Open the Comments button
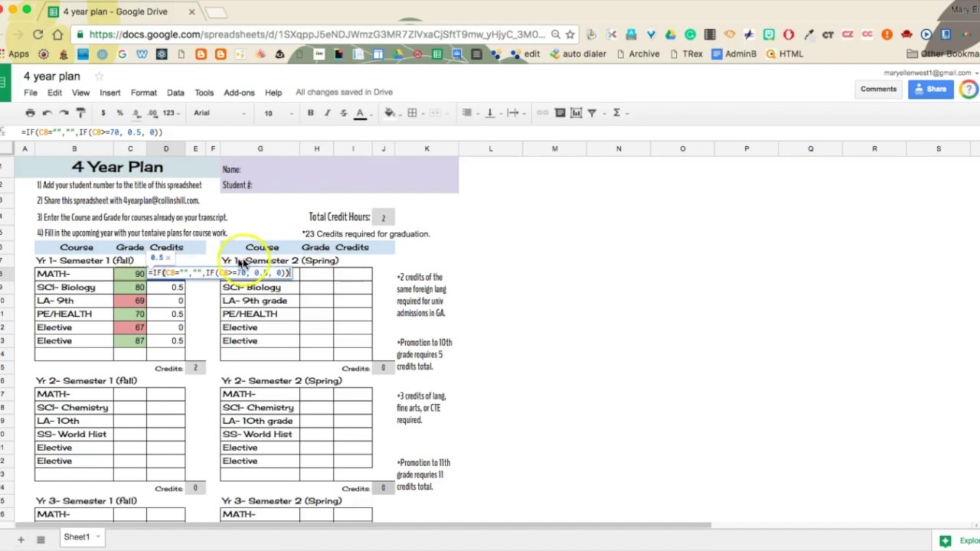The image size is (980, 551). click(878, 90)
